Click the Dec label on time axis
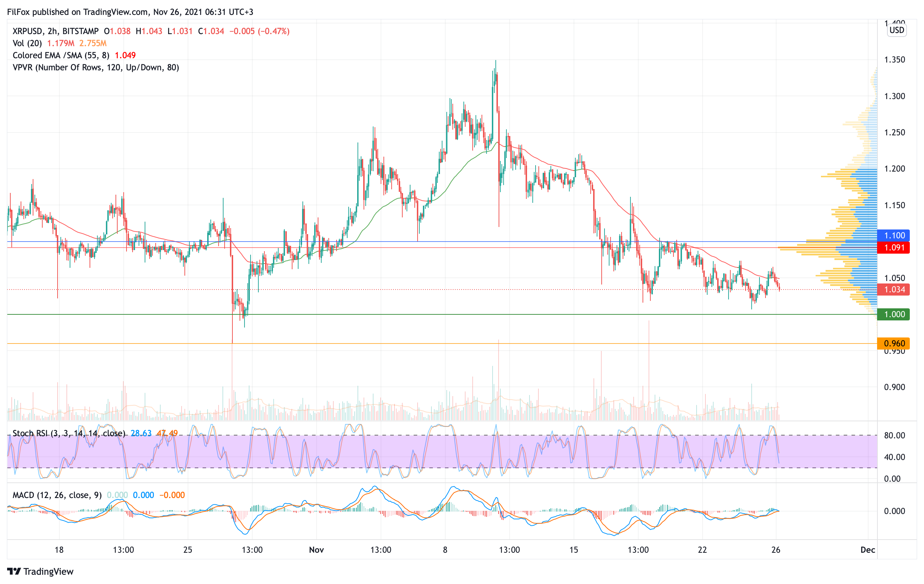Screen dimensions: 924x584 (867, 550)
